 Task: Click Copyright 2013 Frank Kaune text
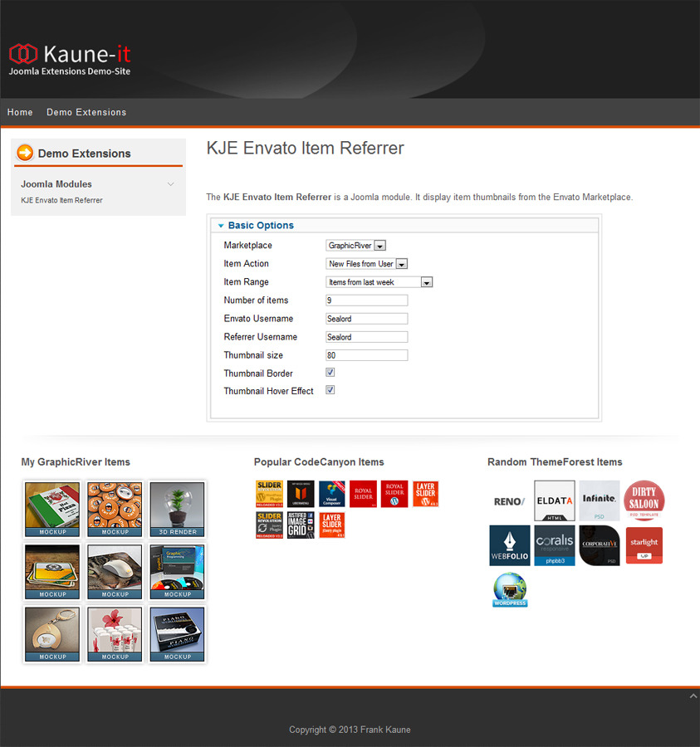(350, 730)
